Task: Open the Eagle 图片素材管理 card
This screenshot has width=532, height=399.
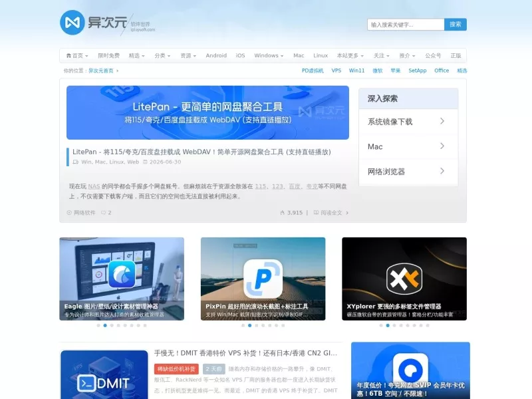Action: 122,279
